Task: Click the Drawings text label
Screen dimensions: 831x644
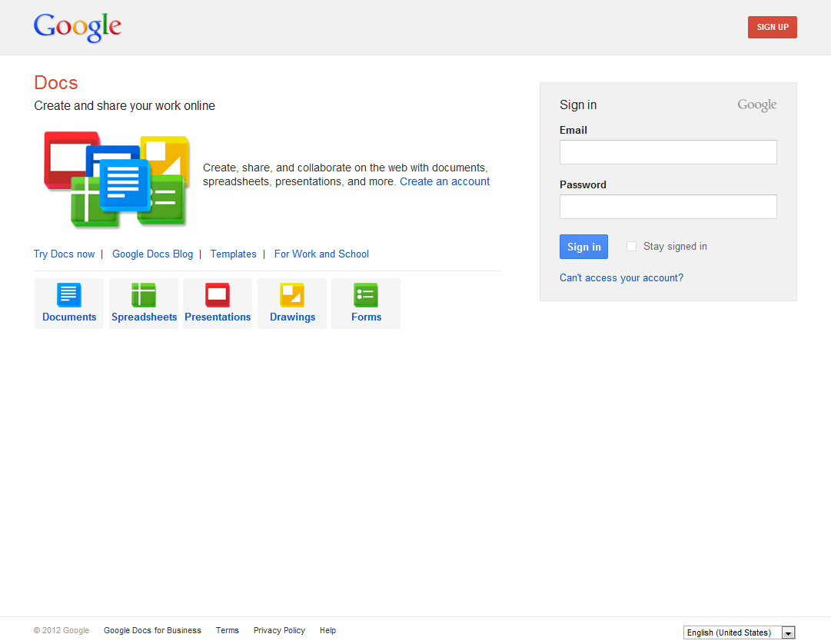Action: tap(293, 317)
